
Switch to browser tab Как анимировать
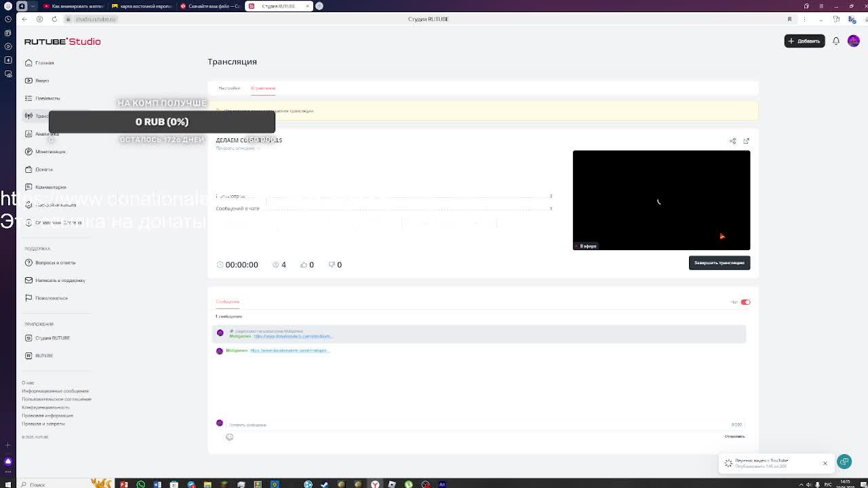tap(75, 6)
